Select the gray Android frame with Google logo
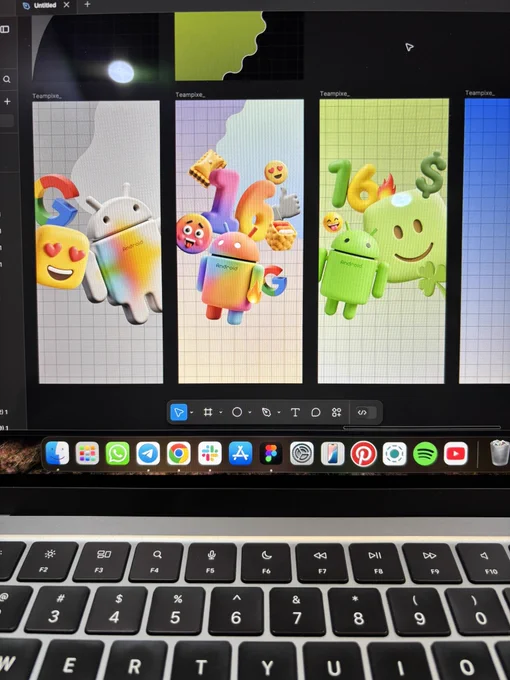The width and height of the screenshot is (510, 680). [x=98, y=242]
